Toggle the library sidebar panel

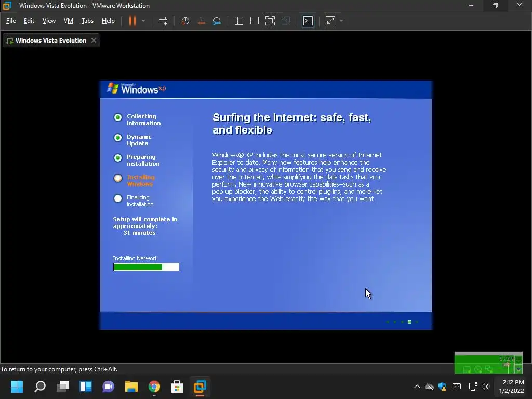click(x=239, y=21)
